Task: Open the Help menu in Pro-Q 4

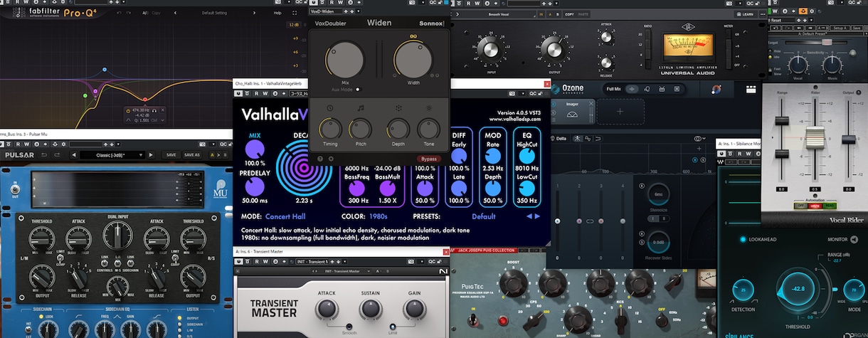Action: (x=277, y=13)
